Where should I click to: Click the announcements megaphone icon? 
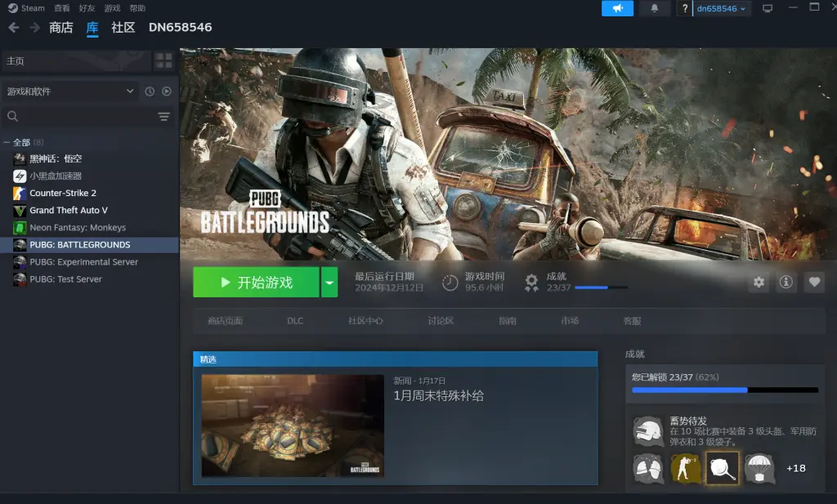click(x=617, y=8)
